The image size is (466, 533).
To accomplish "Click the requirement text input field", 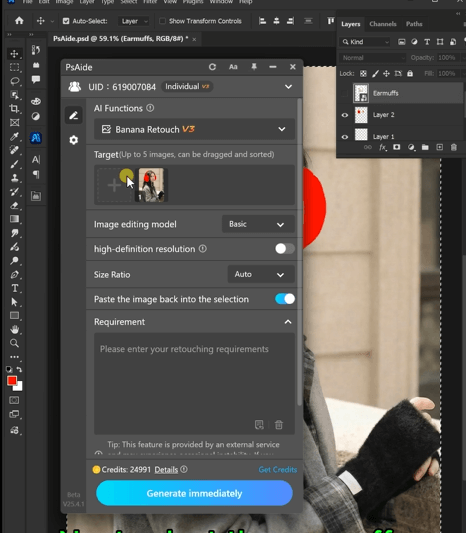I will (x=194, y=383).
